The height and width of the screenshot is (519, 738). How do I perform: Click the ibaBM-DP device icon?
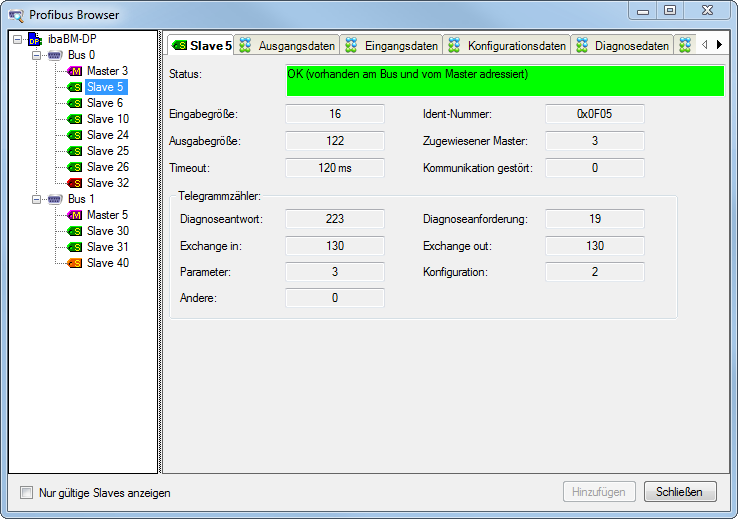point(35,39)
